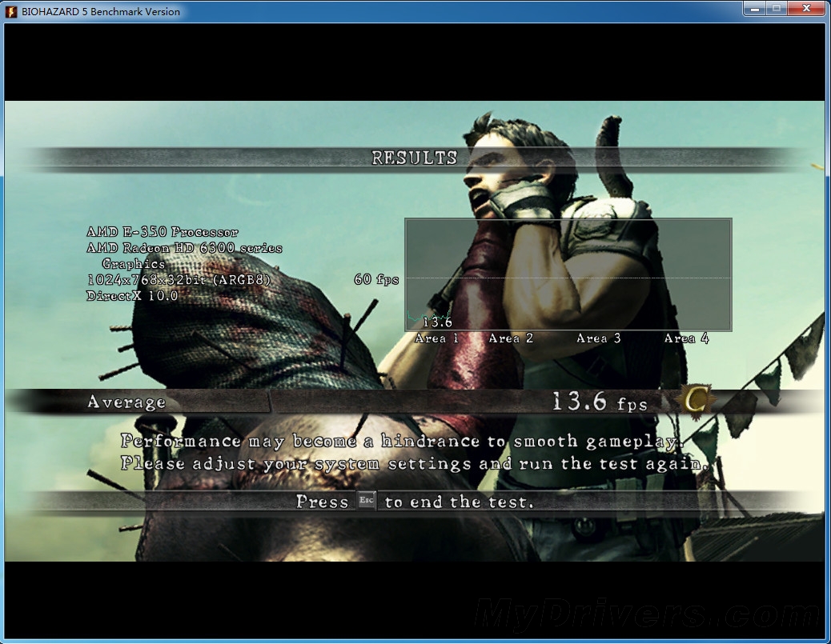Screen dimensions: 831x644
Task: Minimize the BIOHAZARD 5 Benchmark window
Action: 755,9
